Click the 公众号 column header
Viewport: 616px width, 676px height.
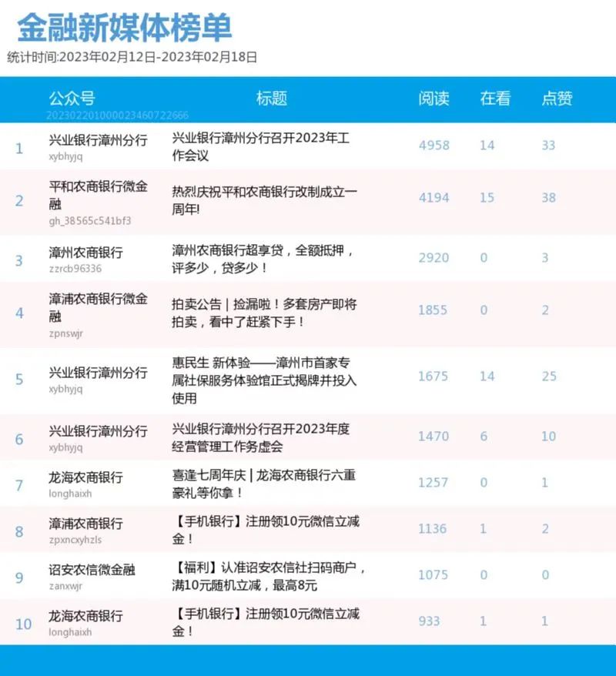point(72,99)
